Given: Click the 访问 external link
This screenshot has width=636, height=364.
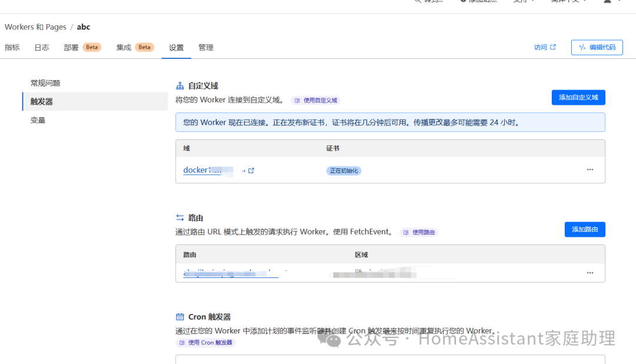Looking at the screenshot, I should click(545, 47).
